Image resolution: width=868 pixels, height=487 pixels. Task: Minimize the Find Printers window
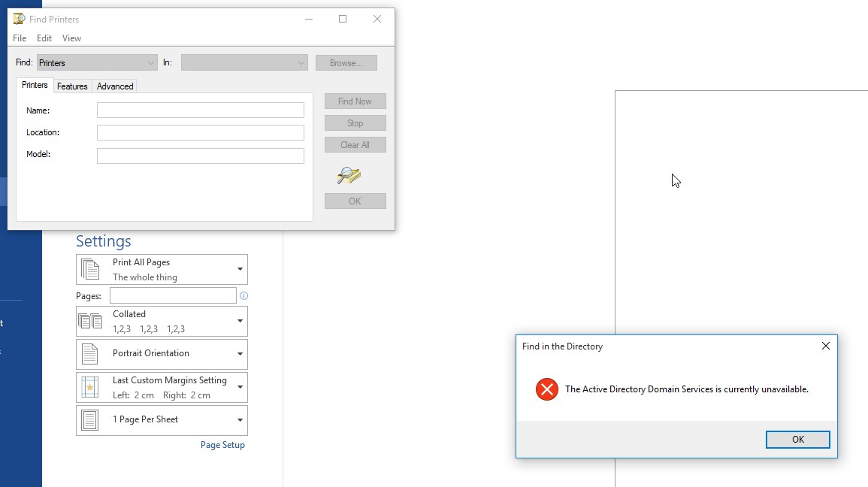point(309,19)
